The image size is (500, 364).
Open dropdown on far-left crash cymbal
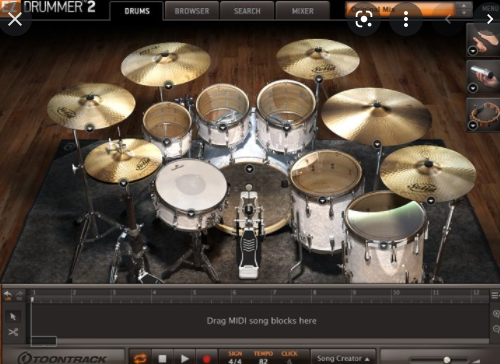90,128
